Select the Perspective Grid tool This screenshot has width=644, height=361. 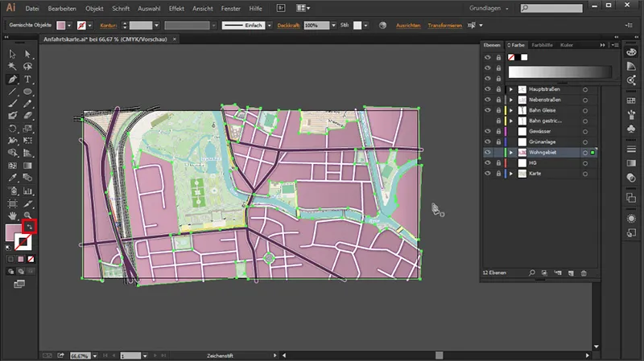click(27, 153)
